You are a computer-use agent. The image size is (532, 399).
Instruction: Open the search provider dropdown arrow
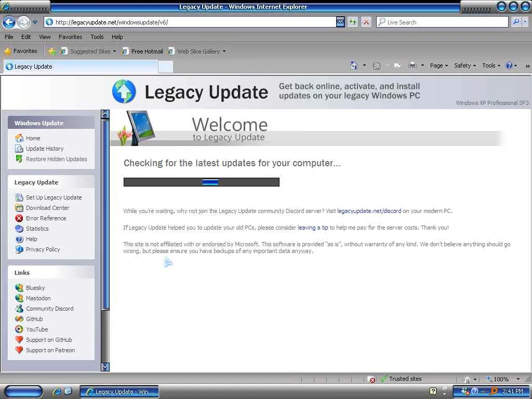525,22
